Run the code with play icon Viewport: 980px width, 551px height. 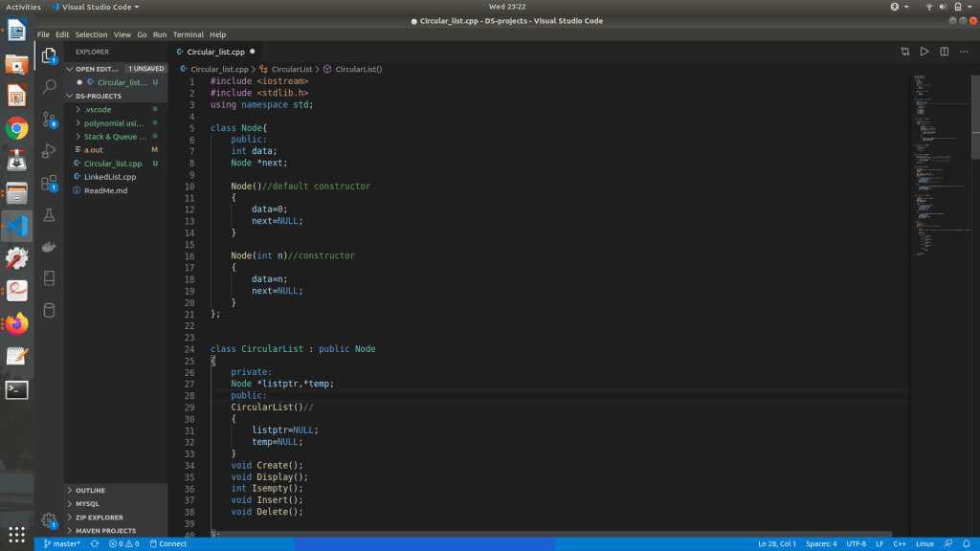(x=924, y=52)
